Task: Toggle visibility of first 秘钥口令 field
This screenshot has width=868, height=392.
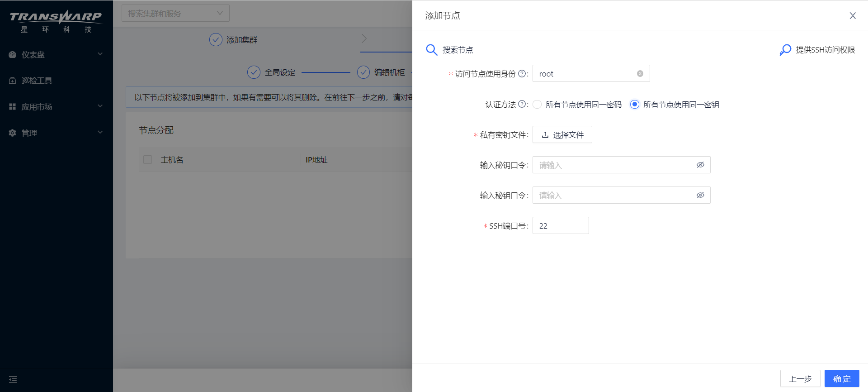Action: click(700, 165)
